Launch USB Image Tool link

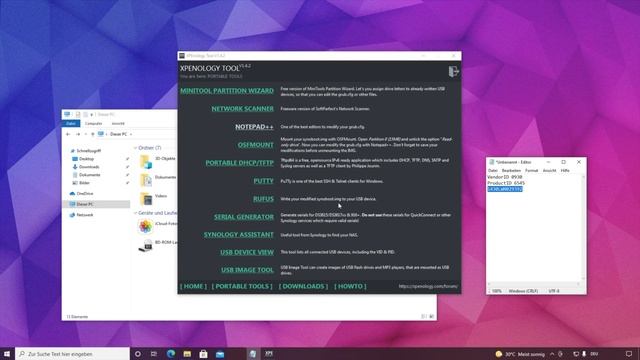tap(247, 270)
